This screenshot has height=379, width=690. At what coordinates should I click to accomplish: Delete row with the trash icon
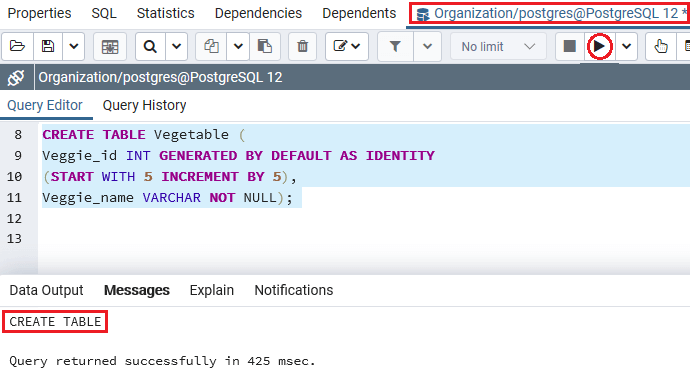point(302,46)
